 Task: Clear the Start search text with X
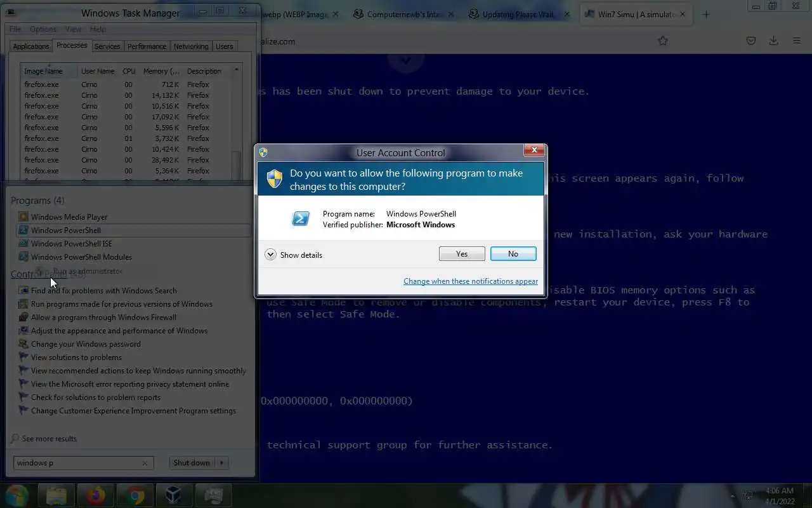point(145,463)
